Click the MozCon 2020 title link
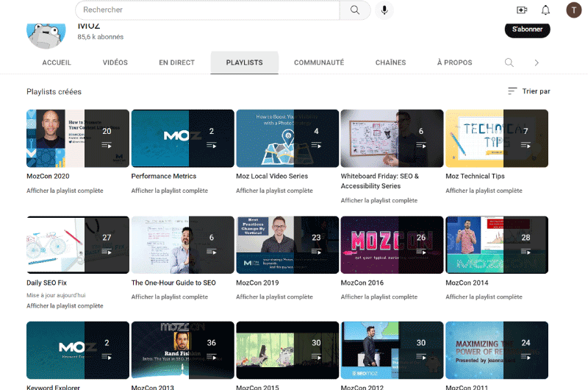This screenshot has width=588, height=390. point(48,176)
